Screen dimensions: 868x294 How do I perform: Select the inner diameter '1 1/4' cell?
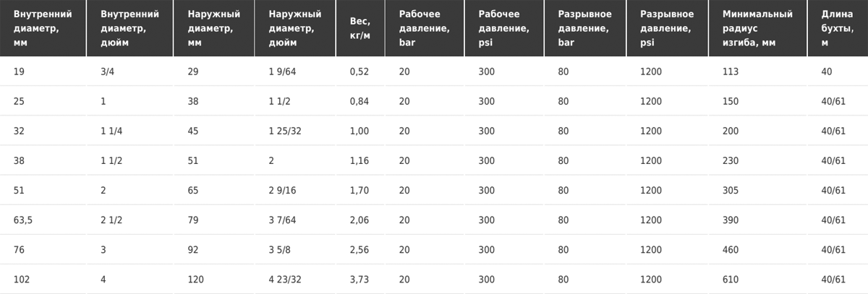(112, 131)
